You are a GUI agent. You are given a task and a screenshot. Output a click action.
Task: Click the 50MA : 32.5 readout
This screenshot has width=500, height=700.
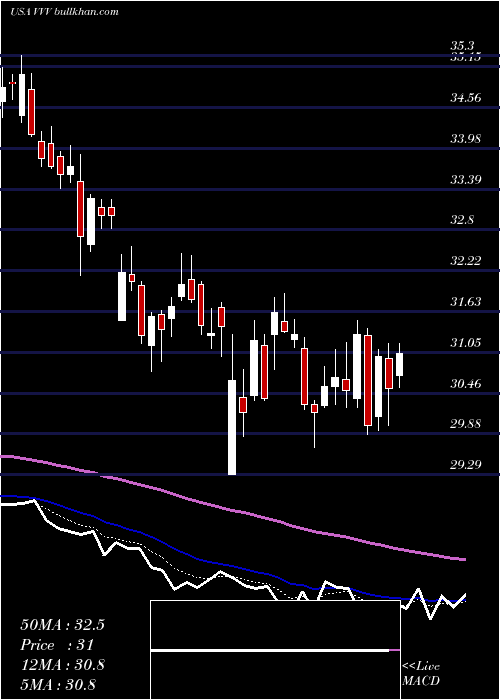[62, 625]
